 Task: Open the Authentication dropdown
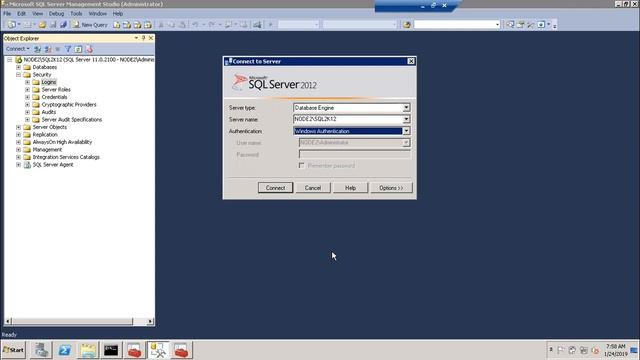(x=406, y=131)
